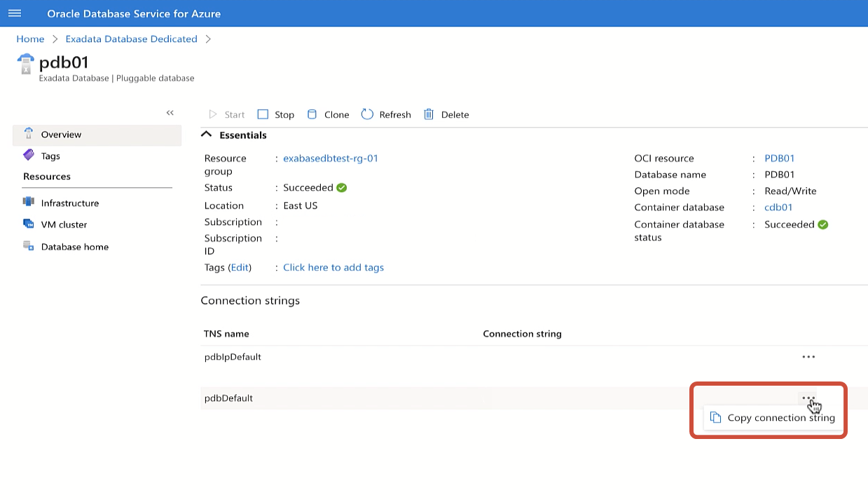The width and height of the screenshot is (868, 500).
Task: Open the hamburger navigation menu
Action: [x=15, y=13]
